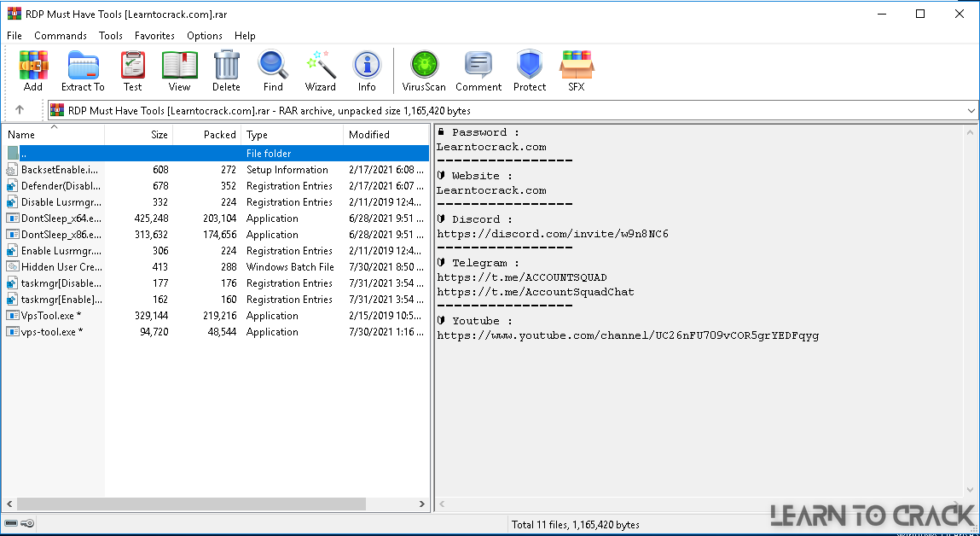The width and height of the screenshot is (980, 536).
Task: Click the key icon in the status bar
Action: tap(26, 523)
